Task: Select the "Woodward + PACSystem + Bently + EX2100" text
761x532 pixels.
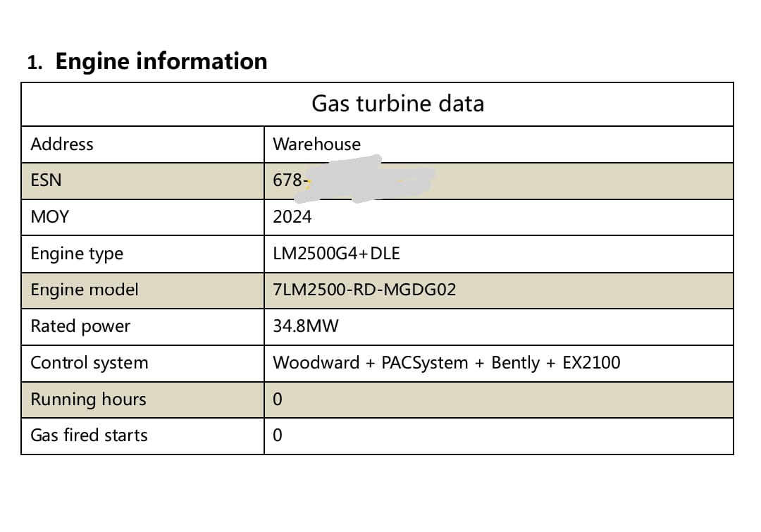Action: coord(447,363)
